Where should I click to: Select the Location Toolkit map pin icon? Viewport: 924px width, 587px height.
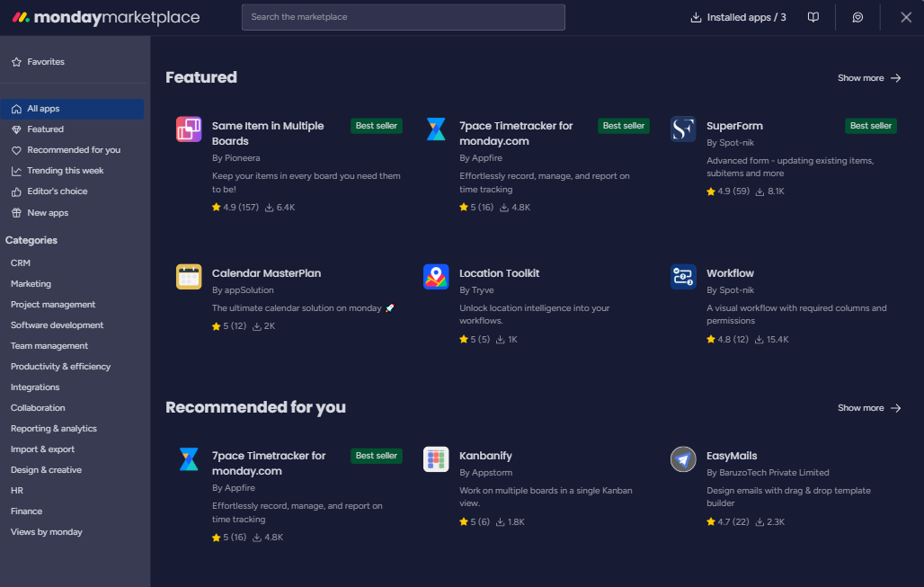(x=436, y=277)
